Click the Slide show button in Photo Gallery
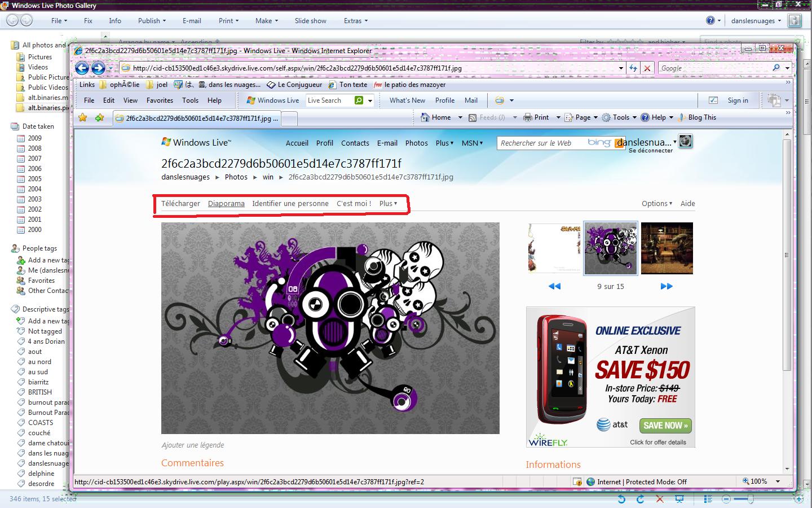Image resolution: width=812 pixels, height=508 pixels. pos(310,21)
